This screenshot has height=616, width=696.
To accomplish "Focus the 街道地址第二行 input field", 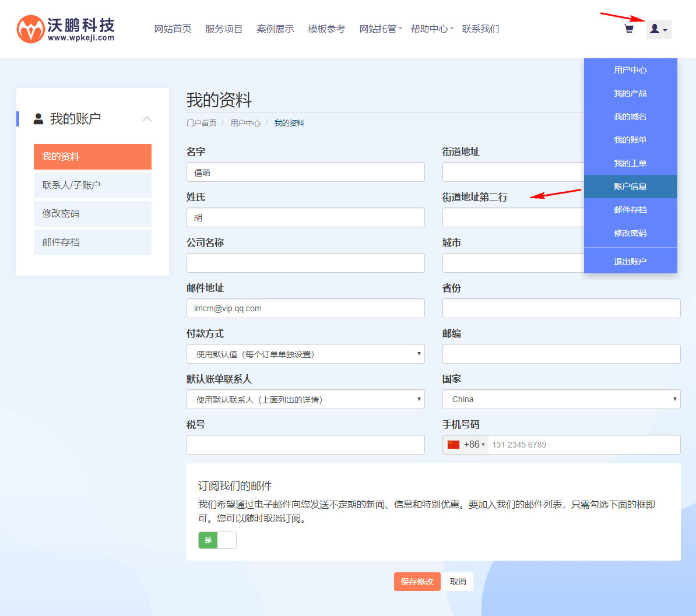I will tap(513, 217).
